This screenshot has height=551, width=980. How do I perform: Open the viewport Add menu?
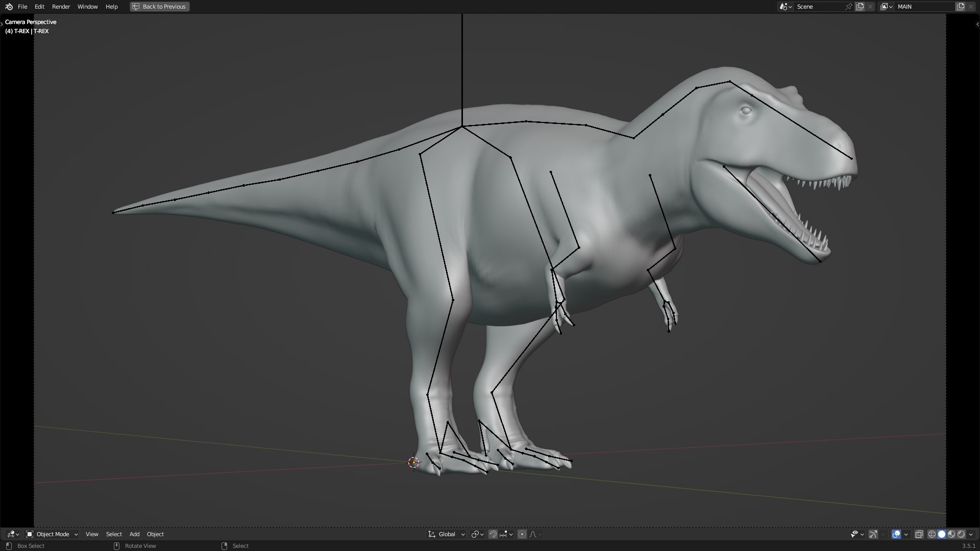(x=134, y=534)
